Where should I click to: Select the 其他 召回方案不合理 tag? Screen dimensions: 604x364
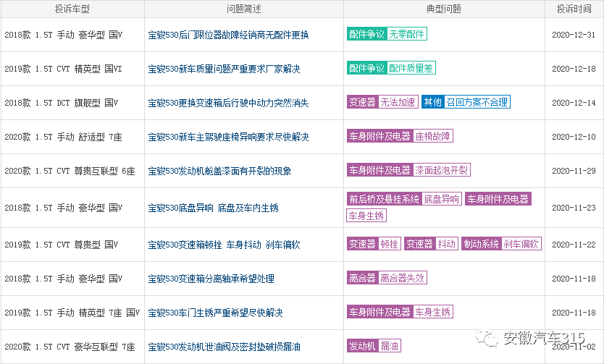click(466, 101)
